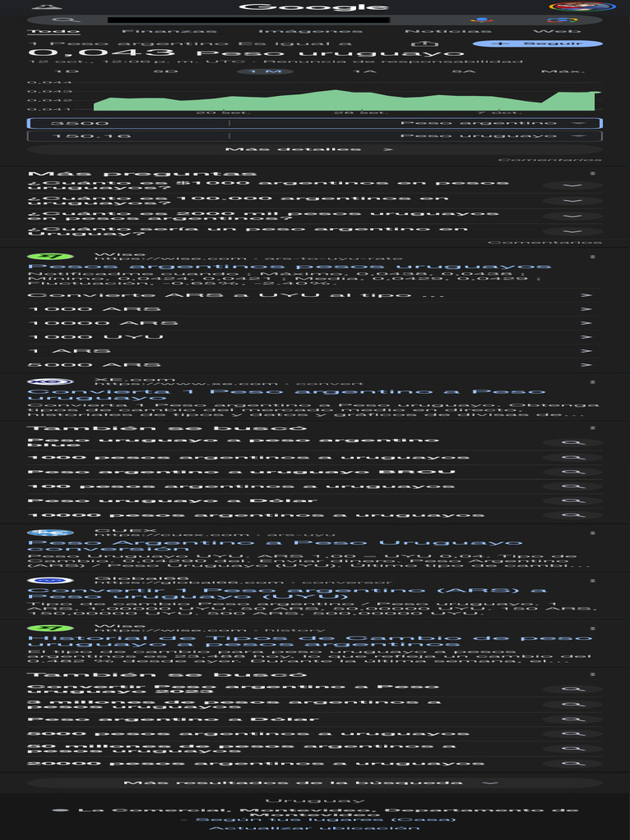Open 'Historial de Tipos de Cambio' Wise link
The image size is (630, 840).
click(309, 641)
